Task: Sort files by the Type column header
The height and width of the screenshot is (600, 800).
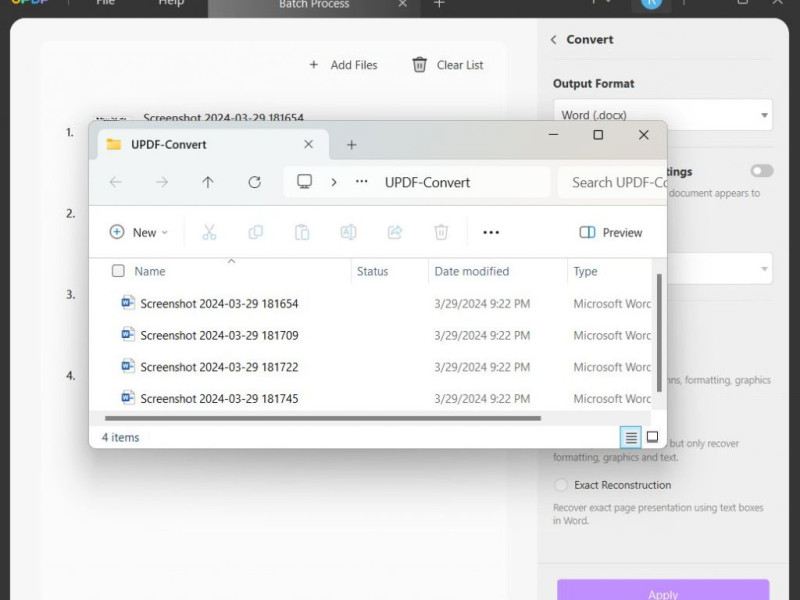Action: (585, 271)
